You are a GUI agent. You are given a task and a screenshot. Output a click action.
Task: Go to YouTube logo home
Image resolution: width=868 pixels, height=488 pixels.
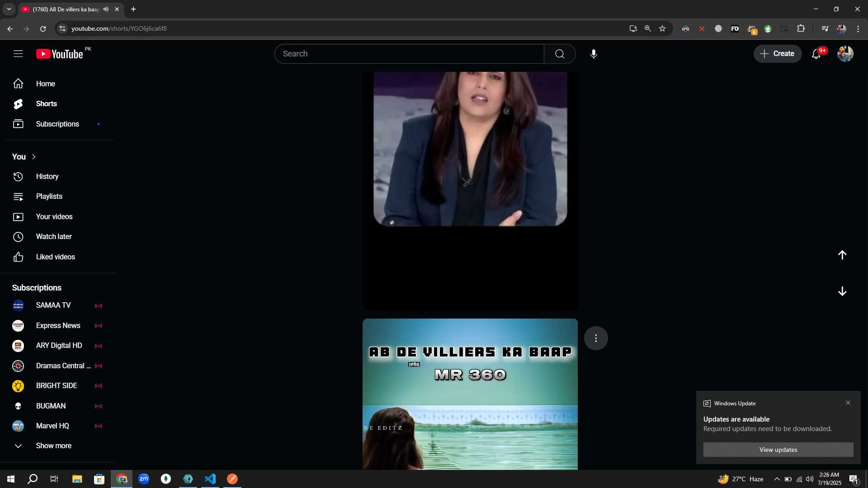(60, 54)
